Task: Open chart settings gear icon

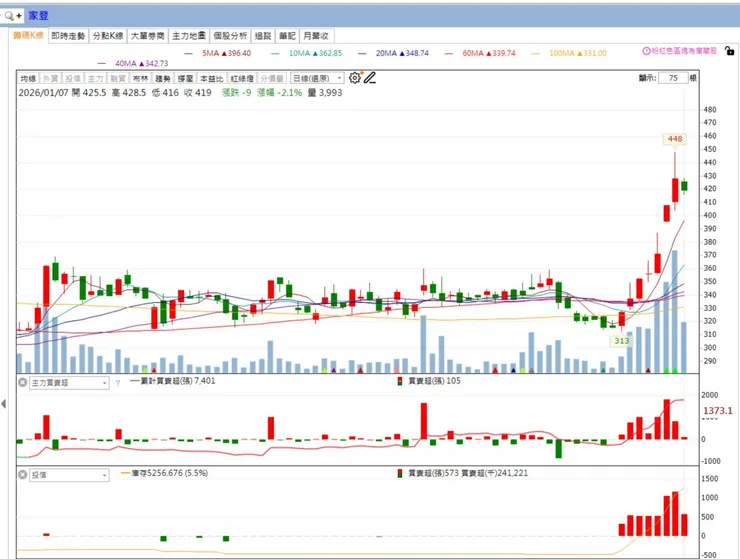Action: point(354,78)
